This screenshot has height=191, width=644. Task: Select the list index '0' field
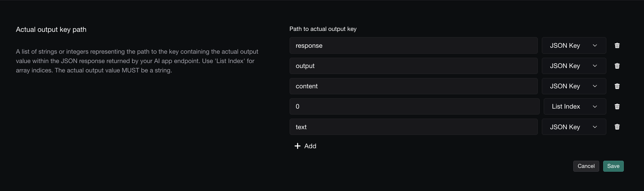[x=414, y=106]
